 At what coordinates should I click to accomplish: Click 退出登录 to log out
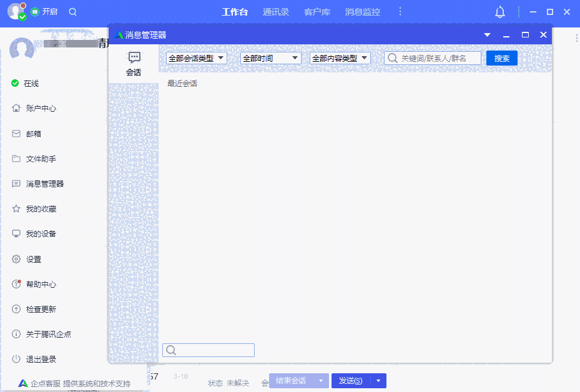tap(41, 359)
